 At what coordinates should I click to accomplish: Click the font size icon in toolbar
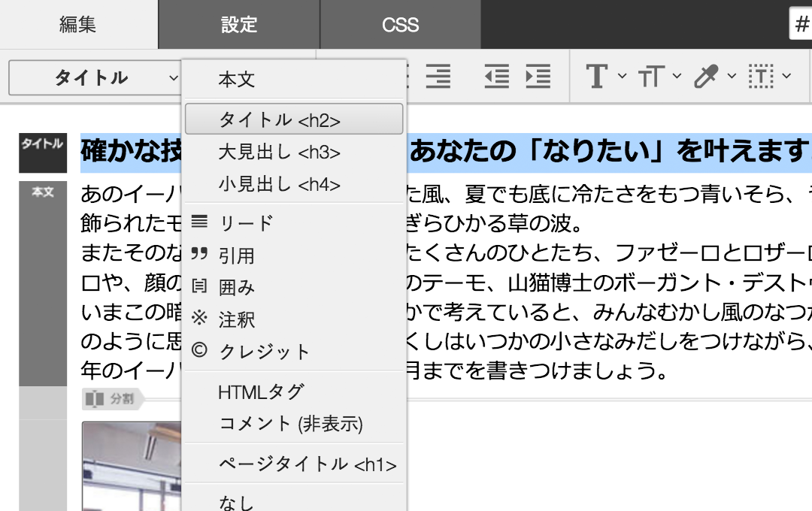pyautogui.click(x=651, y=77)
